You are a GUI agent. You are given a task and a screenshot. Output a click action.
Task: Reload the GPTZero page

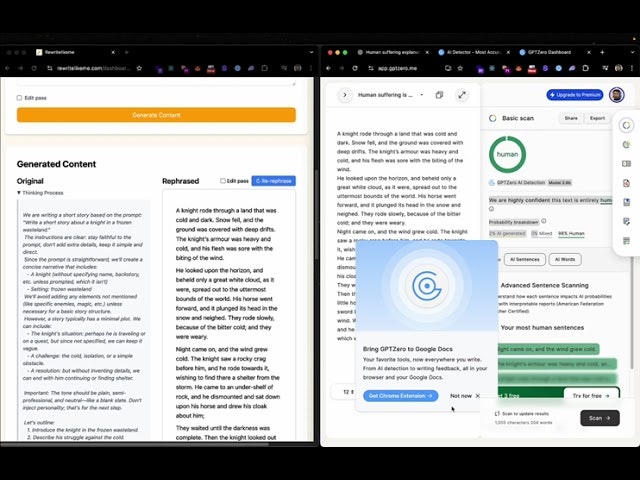pyautogui.click(x=355, y=68)
